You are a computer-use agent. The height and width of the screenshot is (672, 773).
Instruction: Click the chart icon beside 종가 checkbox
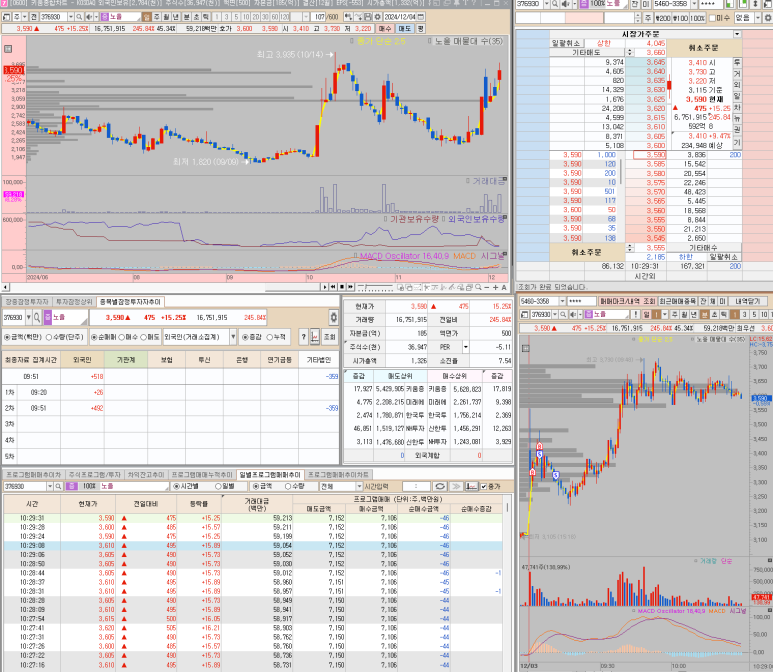[471, 486]
